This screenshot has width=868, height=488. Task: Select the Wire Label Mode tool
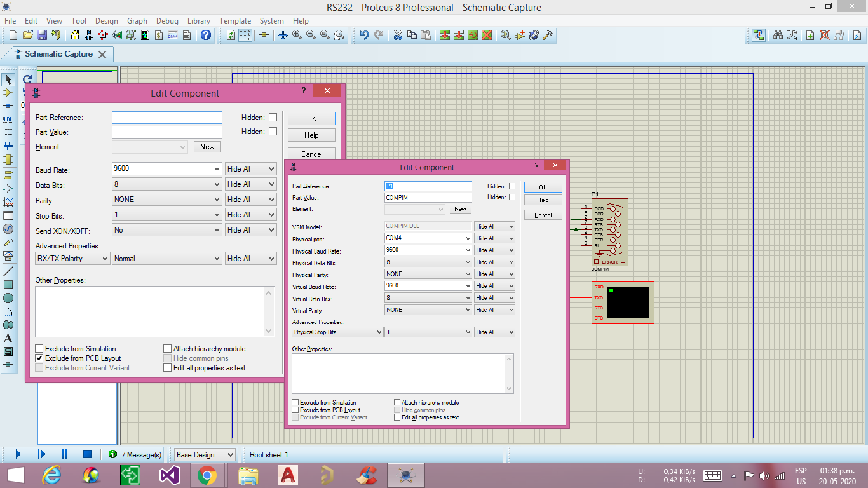click(x=8, y=119)
